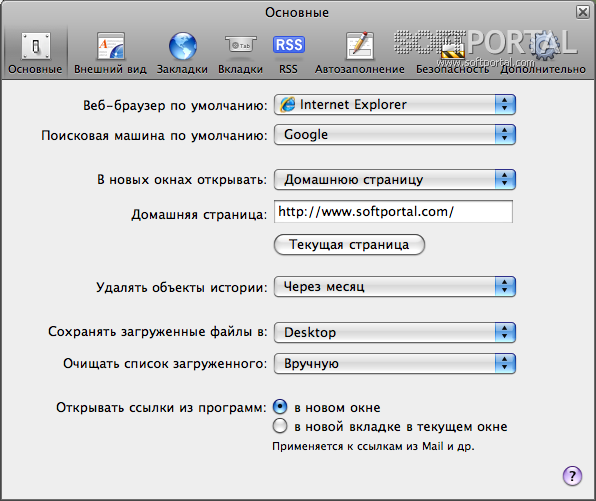Open 'Удалять объекты истории' Через месяц dropdown
Screen dimensions: 596x501
[x=395, y=287]
